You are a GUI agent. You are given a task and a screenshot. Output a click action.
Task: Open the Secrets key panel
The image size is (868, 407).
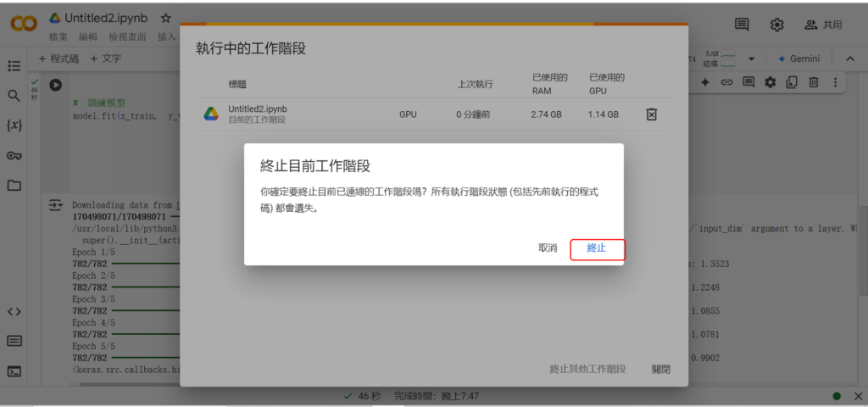[14, 155]
